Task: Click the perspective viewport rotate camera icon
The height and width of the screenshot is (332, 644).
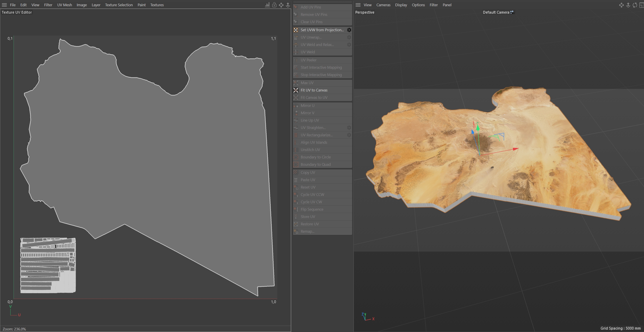Action: pos(635,5)
